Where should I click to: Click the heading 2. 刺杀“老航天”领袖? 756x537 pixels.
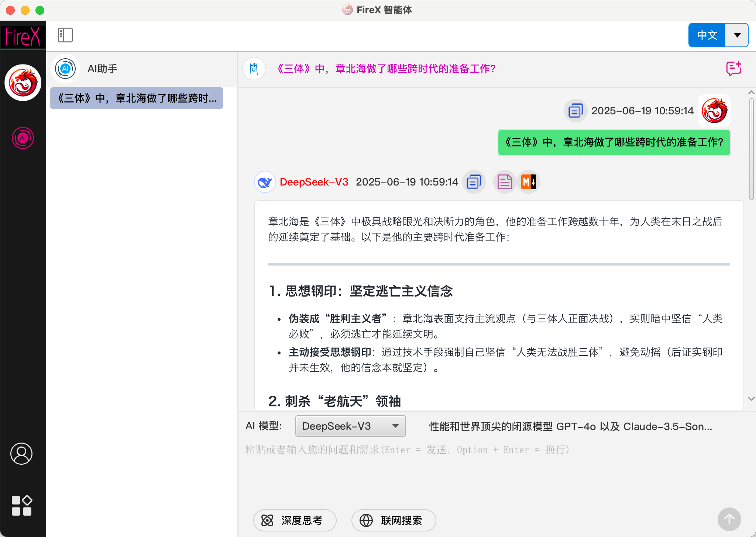point(334,401)
